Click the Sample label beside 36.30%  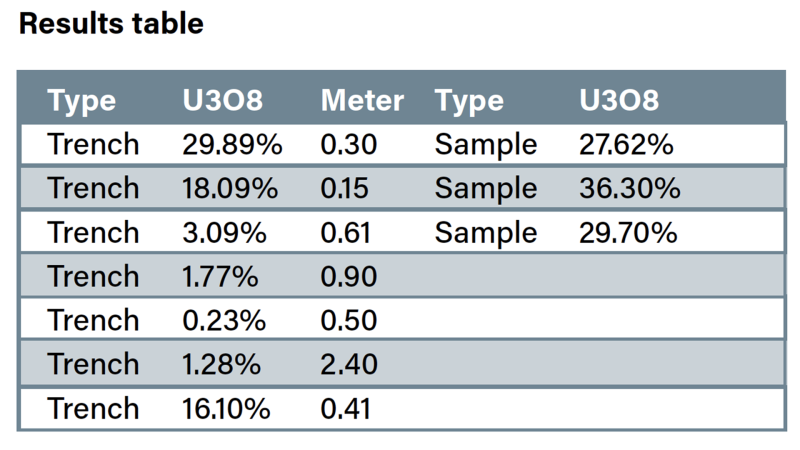pyautogui.click(x=486, y=188)
